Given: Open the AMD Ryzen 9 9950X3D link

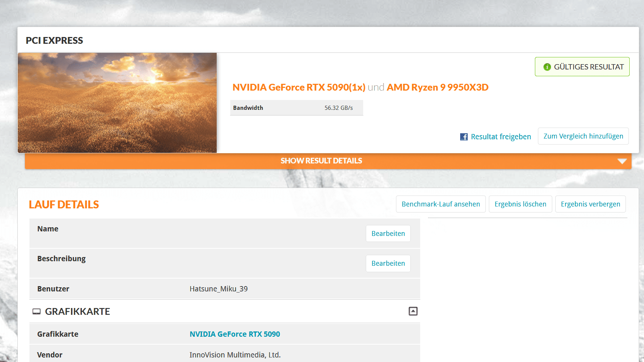Looking at the screenshot, I should pos(438,87).
